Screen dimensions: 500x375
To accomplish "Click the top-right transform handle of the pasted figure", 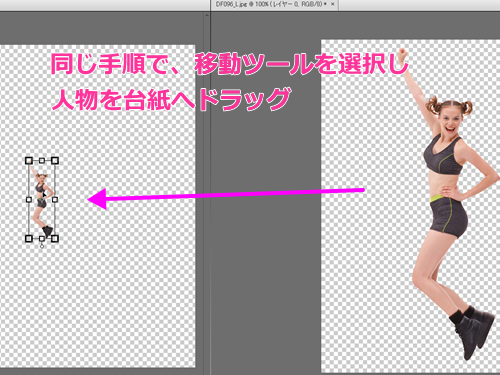I will click(55, 161).
